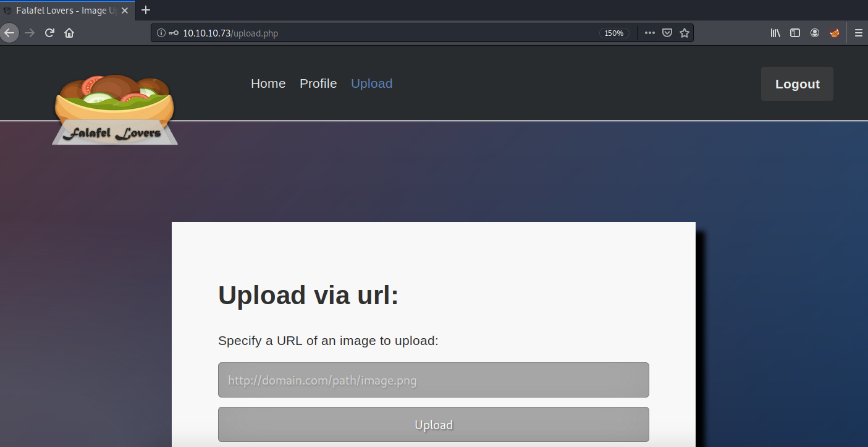Click the fox extension icon in toolbar
The image size is (868, 447).
tap(835, 33)
